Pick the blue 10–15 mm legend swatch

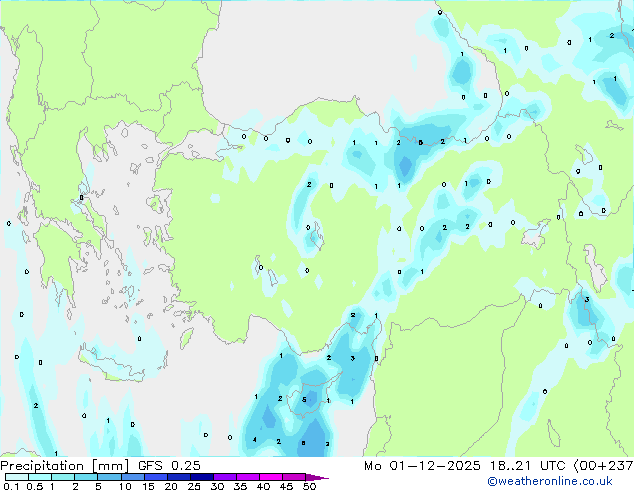click(132, 477)
